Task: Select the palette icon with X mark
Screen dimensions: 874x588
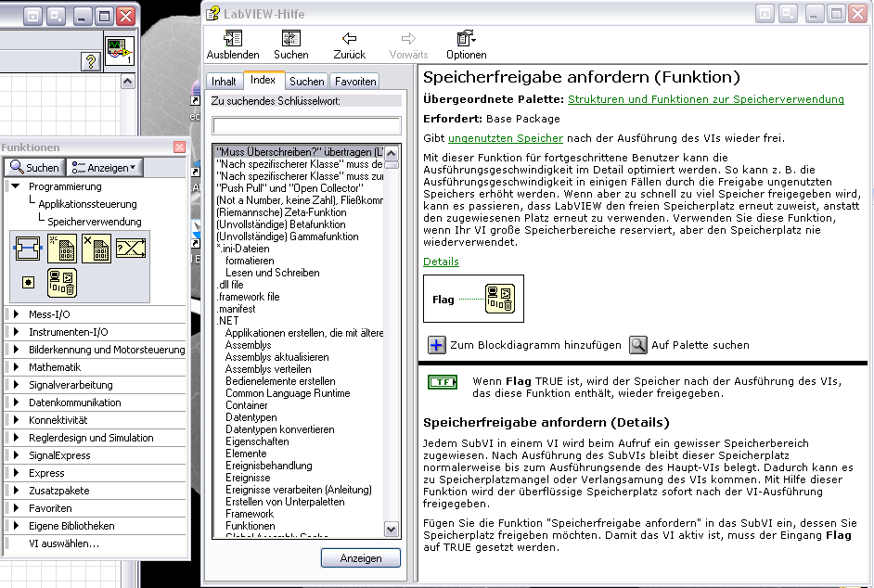Action: click(96, 248)
